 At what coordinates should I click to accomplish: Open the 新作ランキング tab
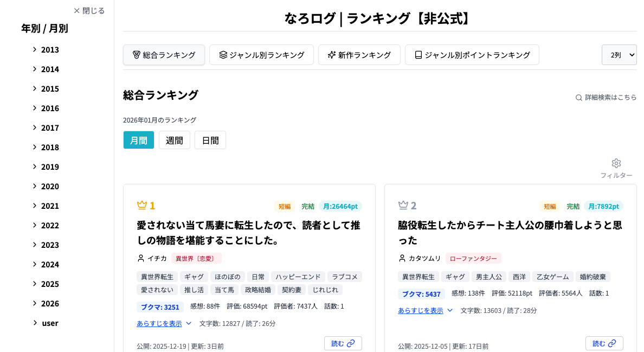point(359,55)
